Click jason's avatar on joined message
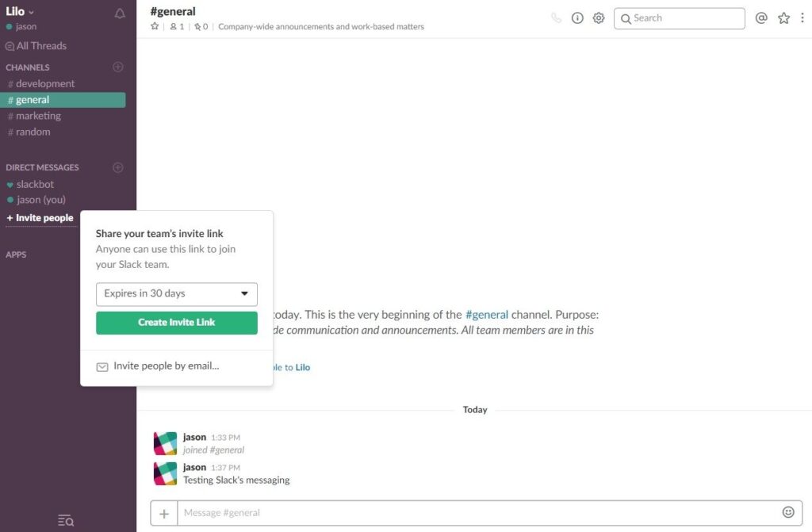The image size is (812, 532). click(165, 443)
